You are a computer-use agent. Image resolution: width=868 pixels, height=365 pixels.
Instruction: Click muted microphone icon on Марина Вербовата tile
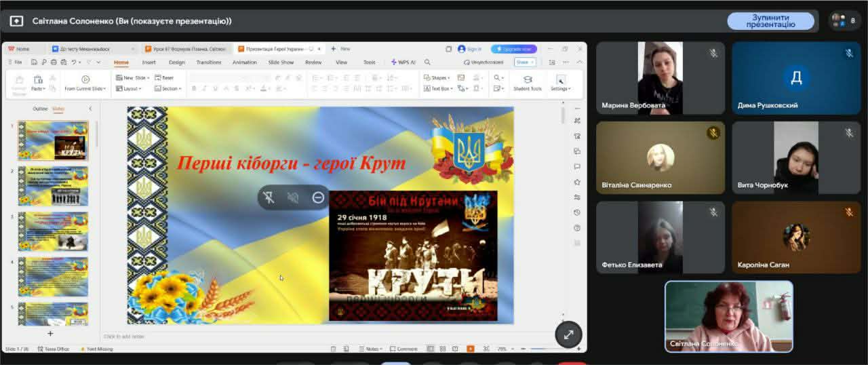713,53
